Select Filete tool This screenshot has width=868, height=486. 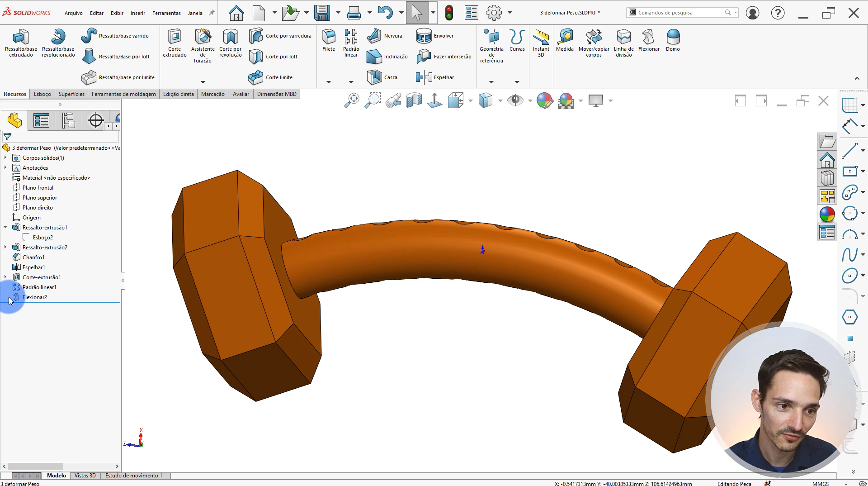[329, 40]
